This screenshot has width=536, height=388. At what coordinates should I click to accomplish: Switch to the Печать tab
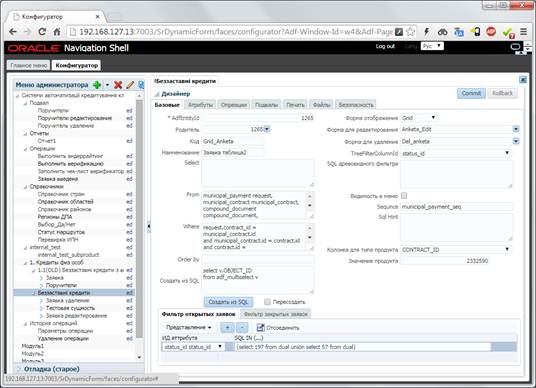pos(295,105)
